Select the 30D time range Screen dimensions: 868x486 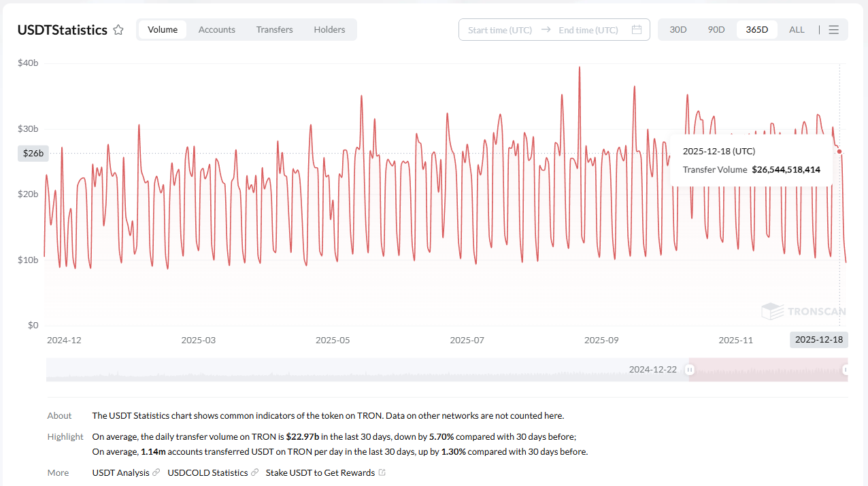[678, 30]
